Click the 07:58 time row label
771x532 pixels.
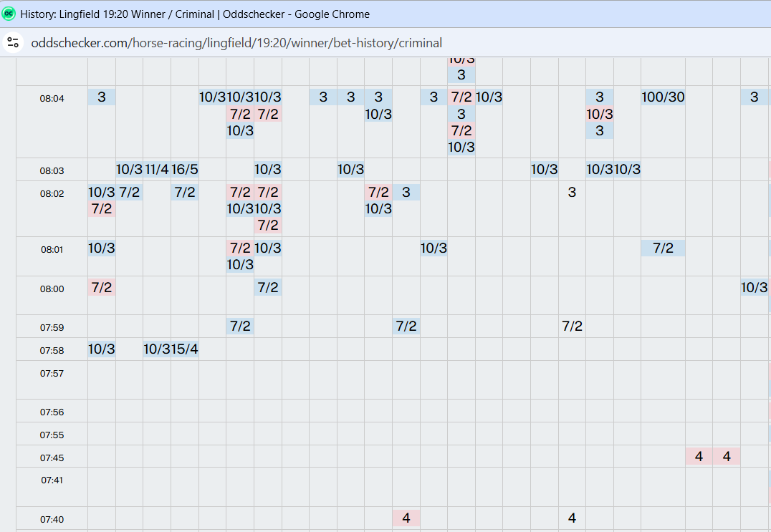[52, 350]
